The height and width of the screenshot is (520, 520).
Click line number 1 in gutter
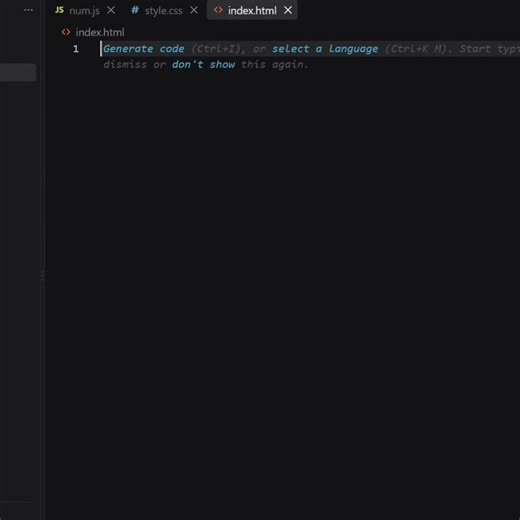[76, 49]
